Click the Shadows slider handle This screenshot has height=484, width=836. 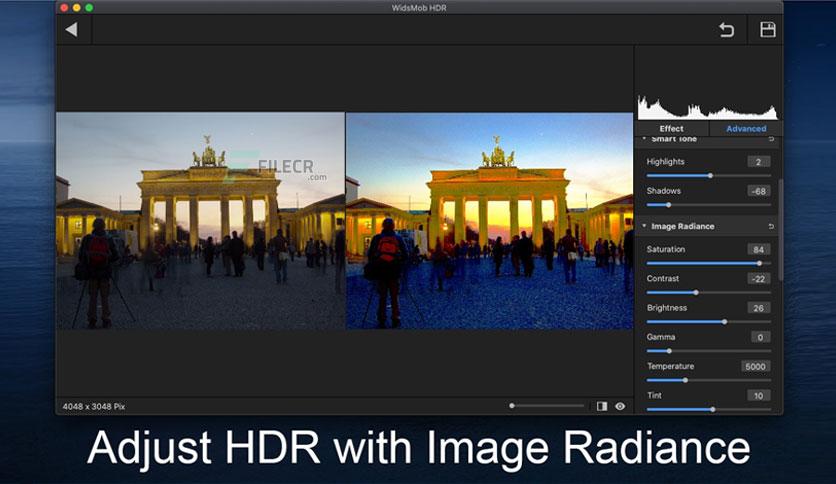point(669,205)
